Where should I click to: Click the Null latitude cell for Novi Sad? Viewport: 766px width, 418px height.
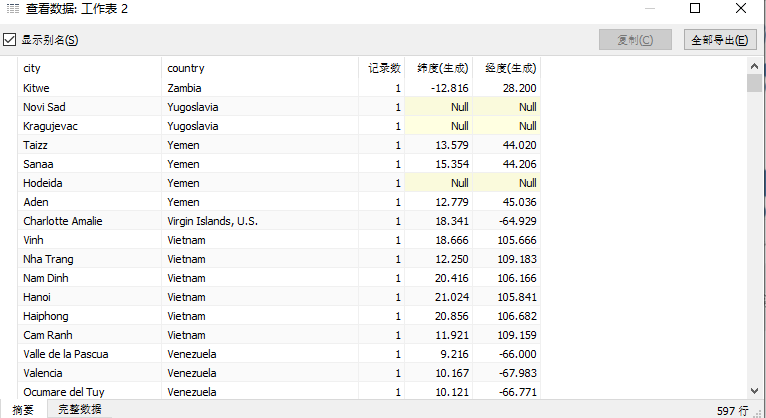coord(440,107)
